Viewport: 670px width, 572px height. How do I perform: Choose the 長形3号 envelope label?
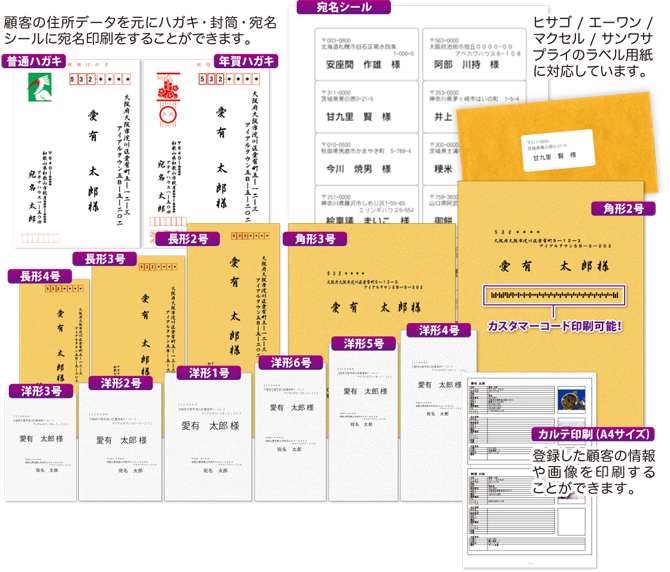tap(111, 258)
